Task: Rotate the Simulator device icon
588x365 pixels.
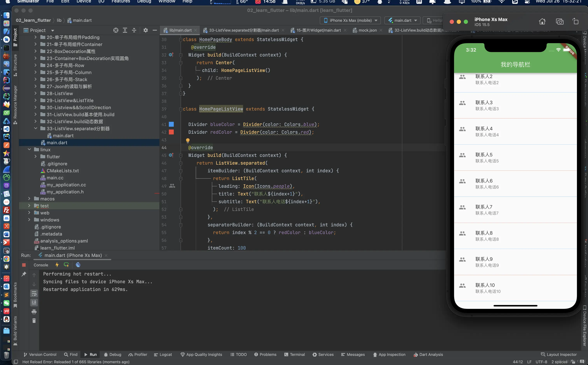Action: pyautogui.click(x=575, y=21)
